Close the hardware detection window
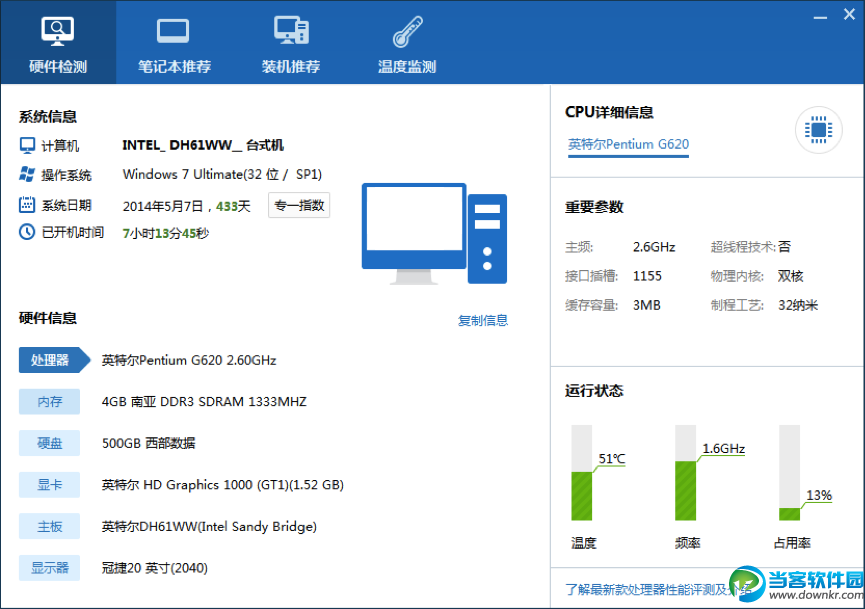865x609 pixels. 850,15
